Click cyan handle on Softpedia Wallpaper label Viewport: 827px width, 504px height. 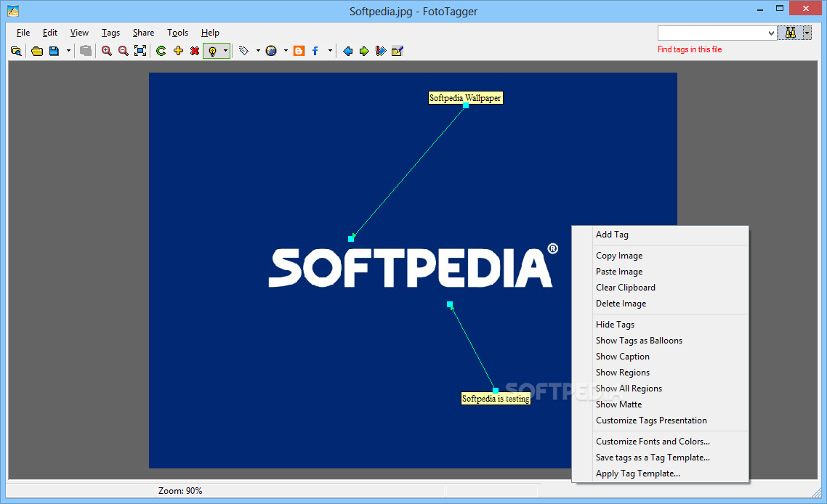pyautogui.click(x=466, y=105)
